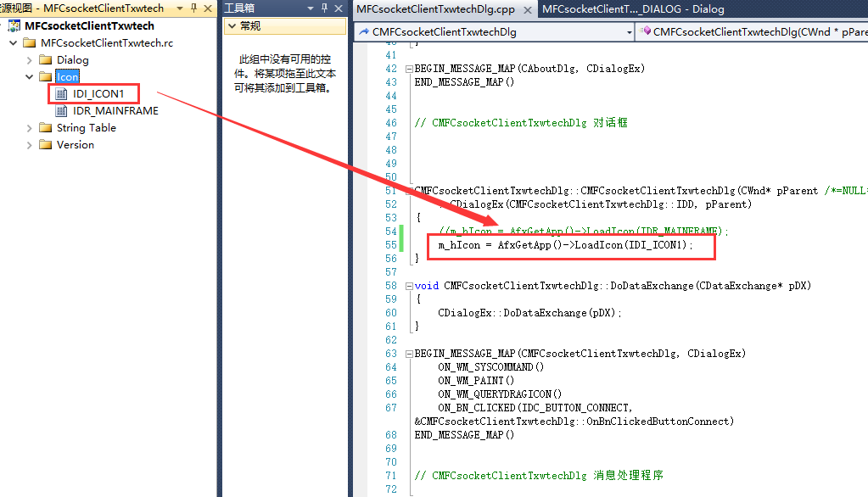
Task: Select the Version folder label
Action: coord(76,145)
